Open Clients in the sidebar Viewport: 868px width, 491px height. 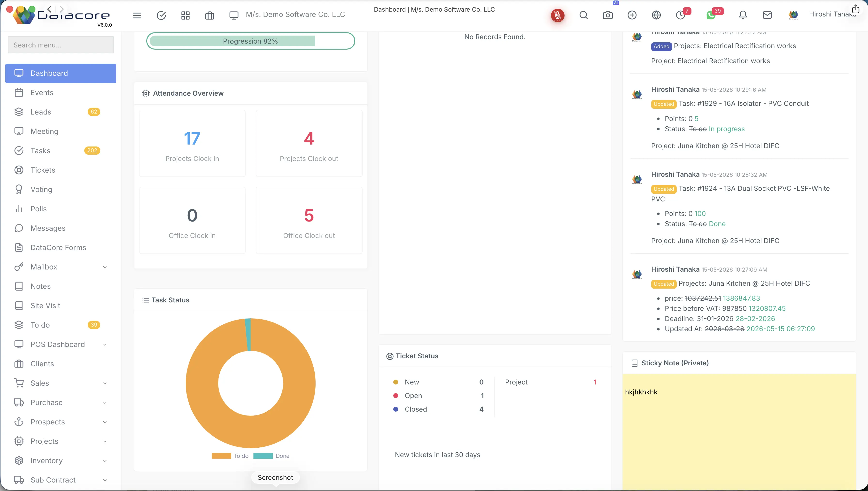tap(61, 364)
